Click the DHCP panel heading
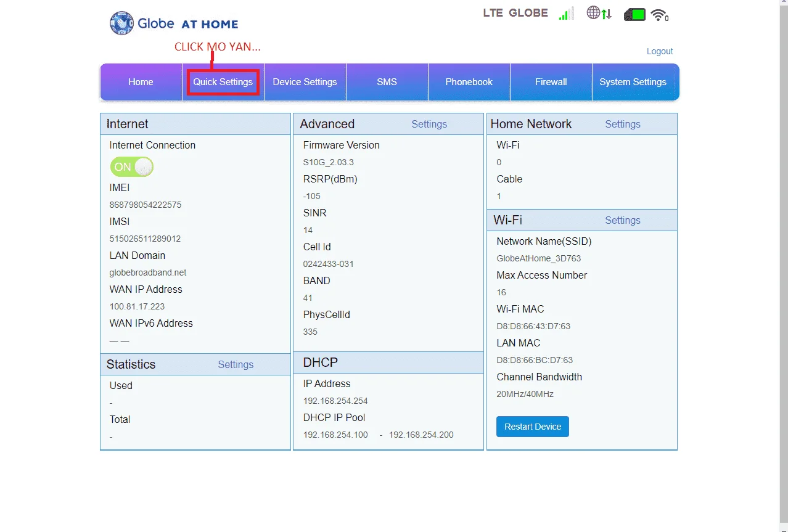Viewport: 788px width, 532px height. [x=321, y=362]
